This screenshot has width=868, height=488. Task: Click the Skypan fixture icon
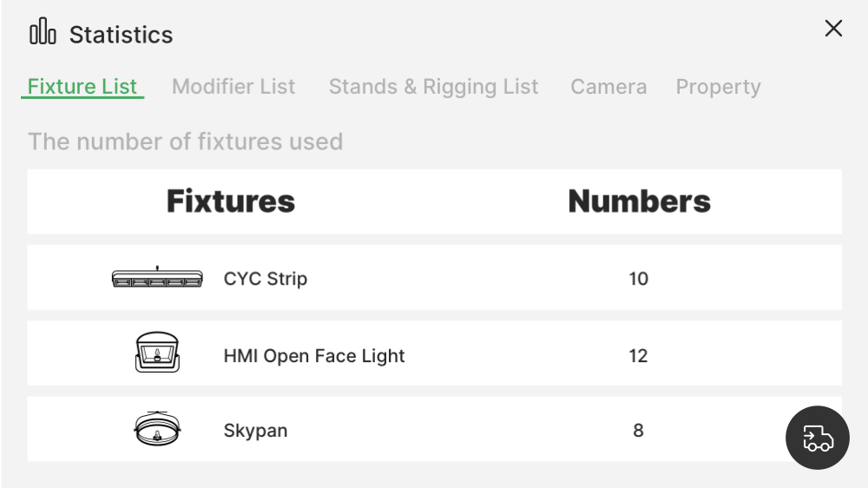(x=157, y=429)
